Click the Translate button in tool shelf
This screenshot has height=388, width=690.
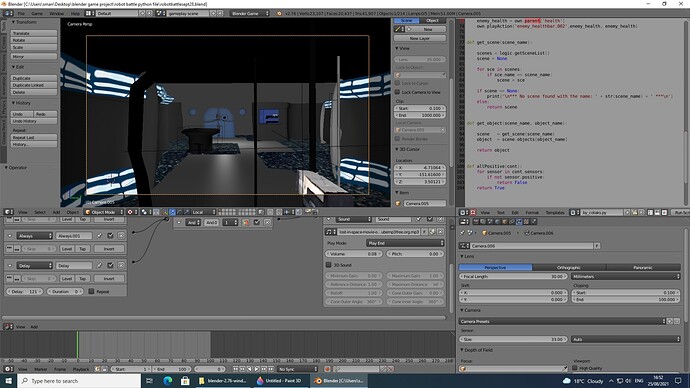pyautogui.click(x=34, y=33)
